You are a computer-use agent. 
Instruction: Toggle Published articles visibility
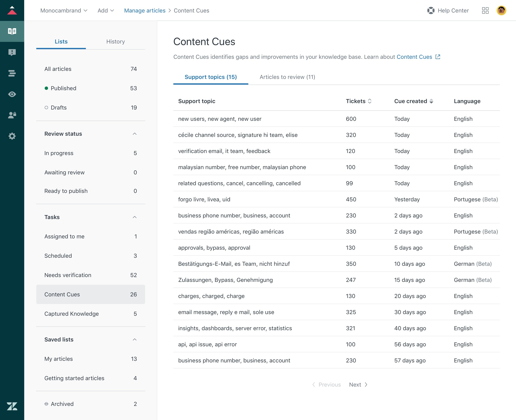click(46, 88)
